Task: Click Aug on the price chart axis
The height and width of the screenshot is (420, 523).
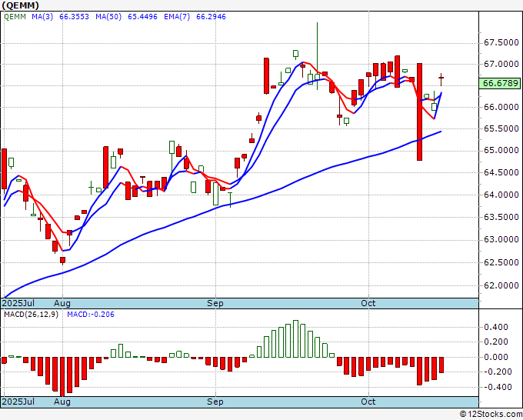Action: (62, 303)
